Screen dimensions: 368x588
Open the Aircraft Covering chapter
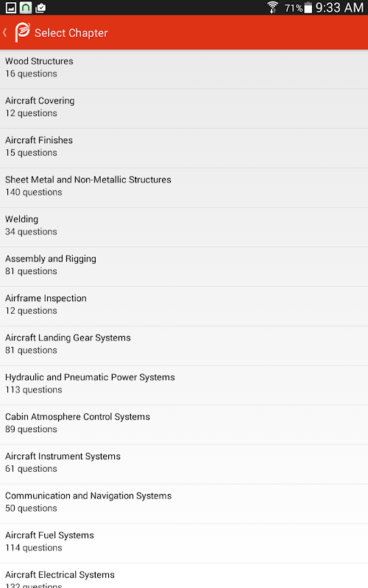click(184, 109)
